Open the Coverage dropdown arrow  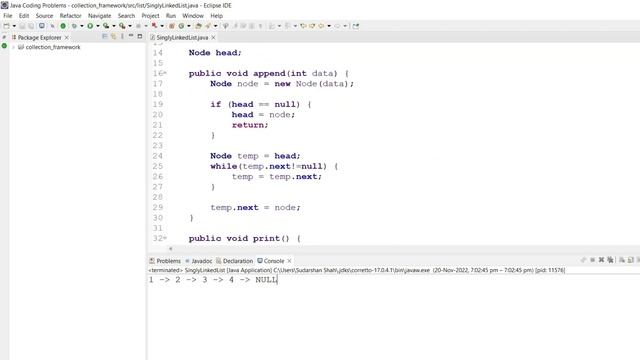point(113,26)
